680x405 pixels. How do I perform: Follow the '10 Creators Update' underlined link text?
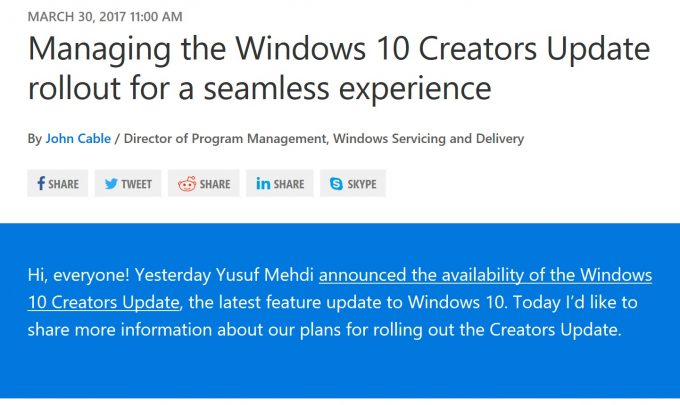pyautogui.click(x=104, y=302)
